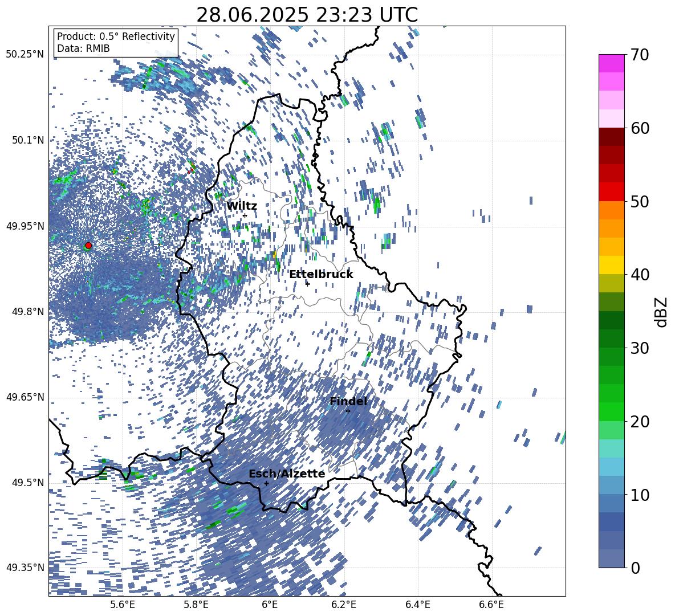Click the 49.8°N latitude label
The height and width of the screenshot is (616, 675).
click(27, 312)
